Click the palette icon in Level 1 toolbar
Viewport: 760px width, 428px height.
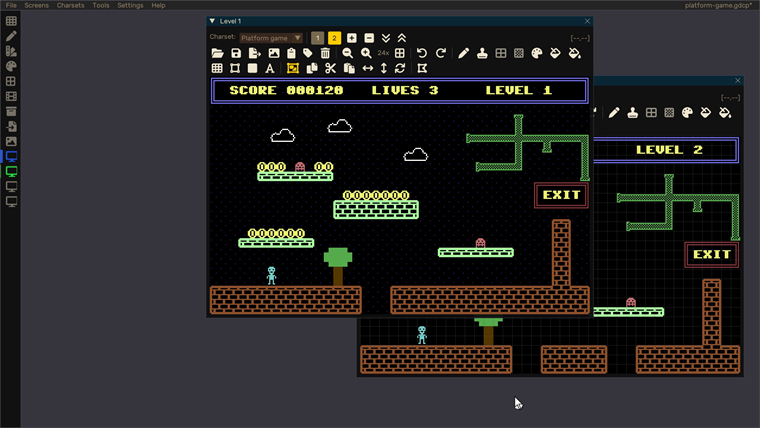(537, 53)
